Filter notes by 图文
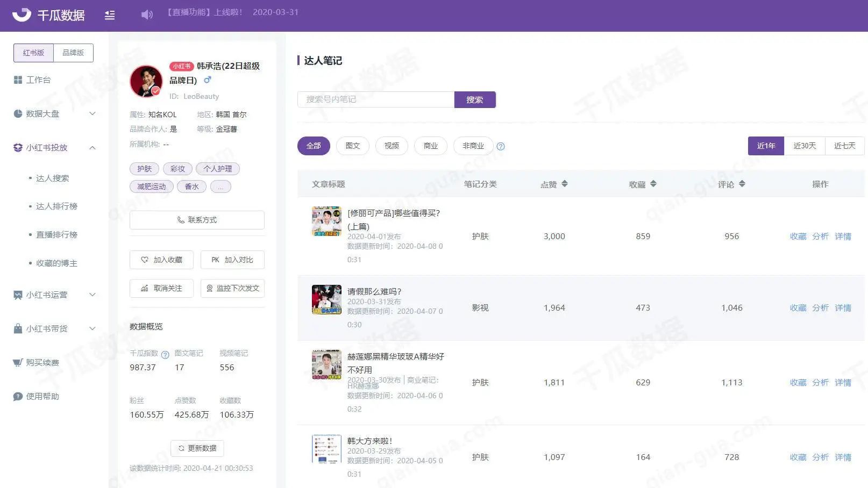 point(353,146)
